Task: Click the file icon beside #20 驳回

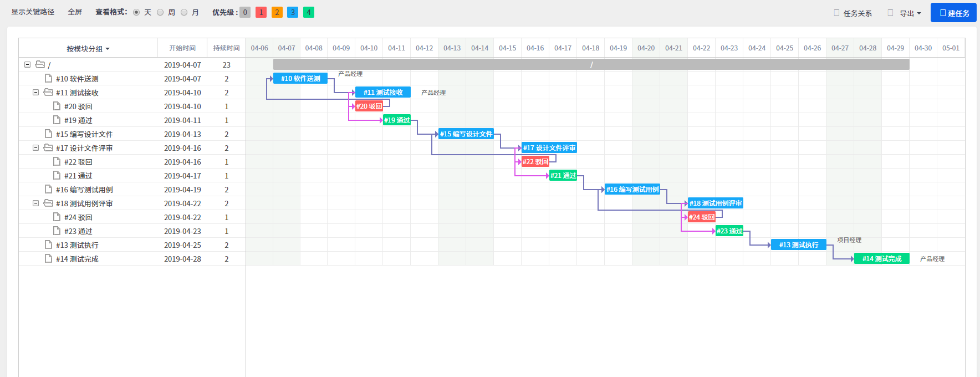Action: tap(57, 106)
